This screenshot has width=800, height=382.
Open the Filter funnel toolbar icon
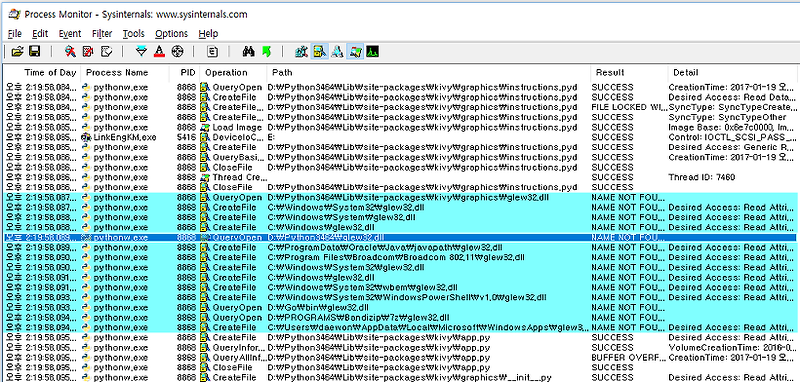tap(142, 52)
